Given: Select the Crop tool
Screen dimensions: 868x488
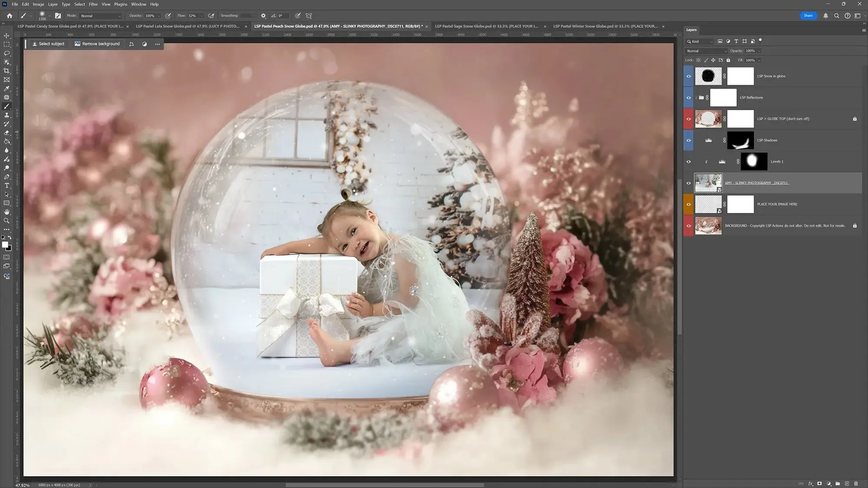Looking at the screenshot, I should (x=7, y=71).
